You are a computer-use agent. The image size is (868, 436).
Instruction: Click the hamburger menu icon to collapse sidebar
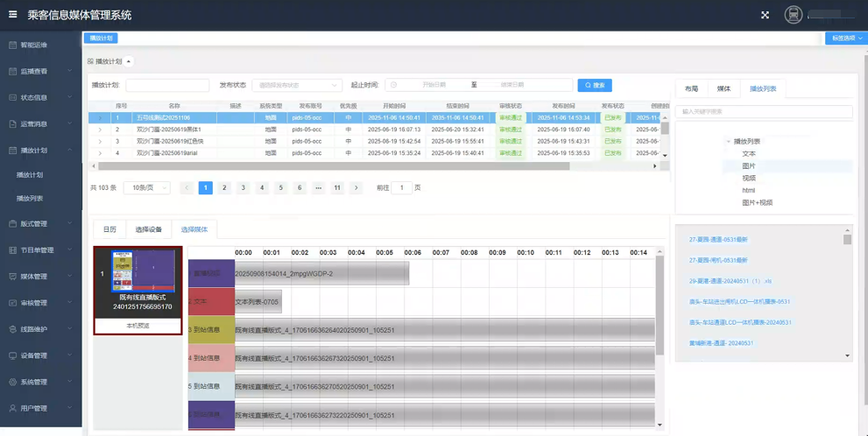click(12, 15)
